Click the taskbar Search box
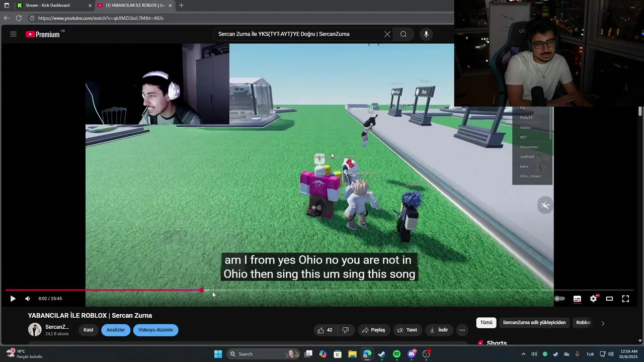 point(263,354)
